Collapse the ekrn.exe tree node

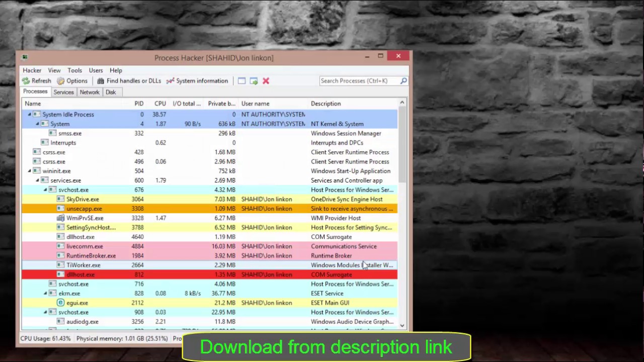[46, 294]
